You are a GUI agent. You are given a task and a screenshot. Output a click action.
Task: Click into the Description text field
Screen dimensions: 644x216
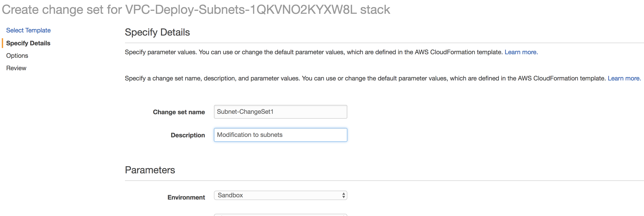280,135
